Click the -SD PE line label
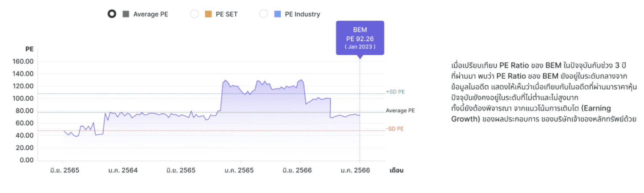This screenshot has height=193, width=644. (395, 129)
